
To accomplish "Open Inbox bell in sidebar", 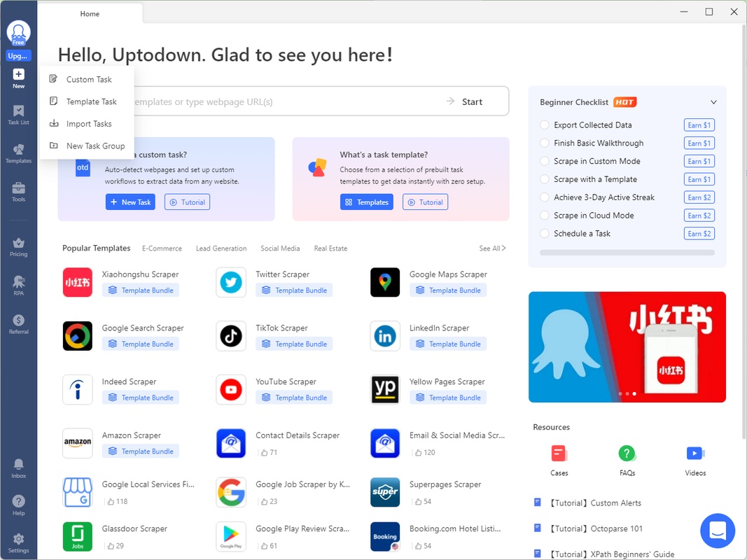I will click(19, 468).
